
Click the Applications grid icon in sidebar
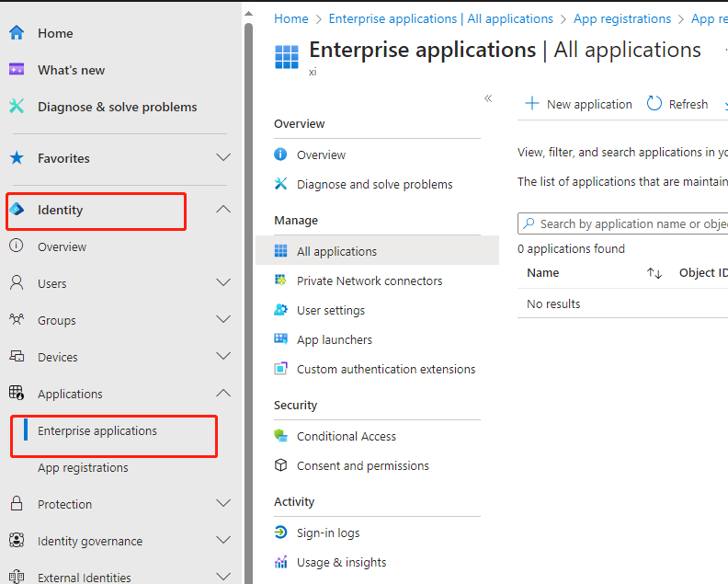pyautogui.click(x=17, y=393)
